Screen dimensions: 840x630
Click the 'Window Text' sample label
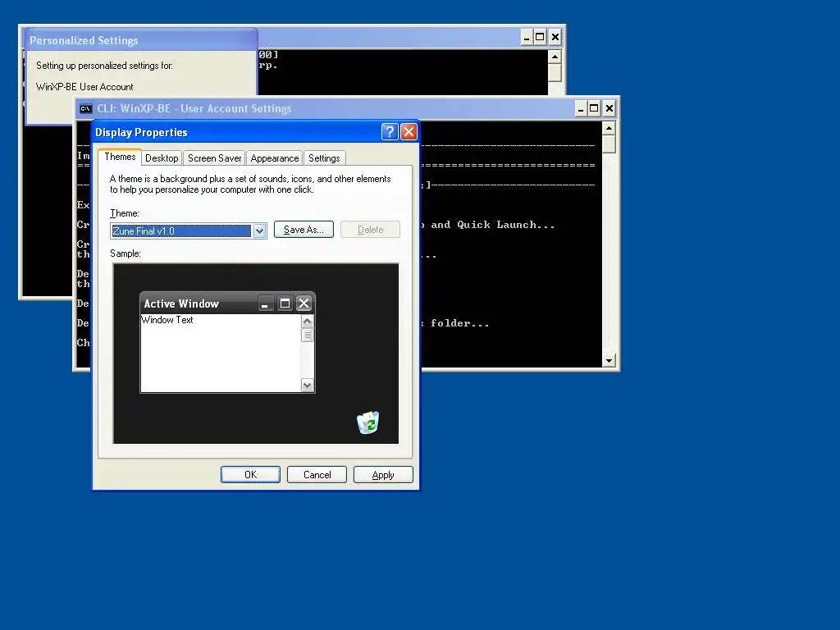coord(167,320)
